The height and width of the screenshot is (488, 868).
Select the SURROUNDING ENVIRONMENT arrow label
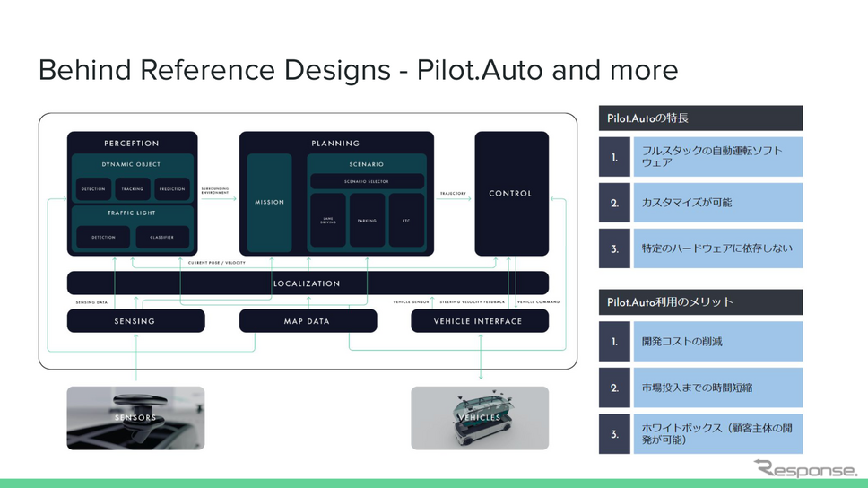coord(215,190)
